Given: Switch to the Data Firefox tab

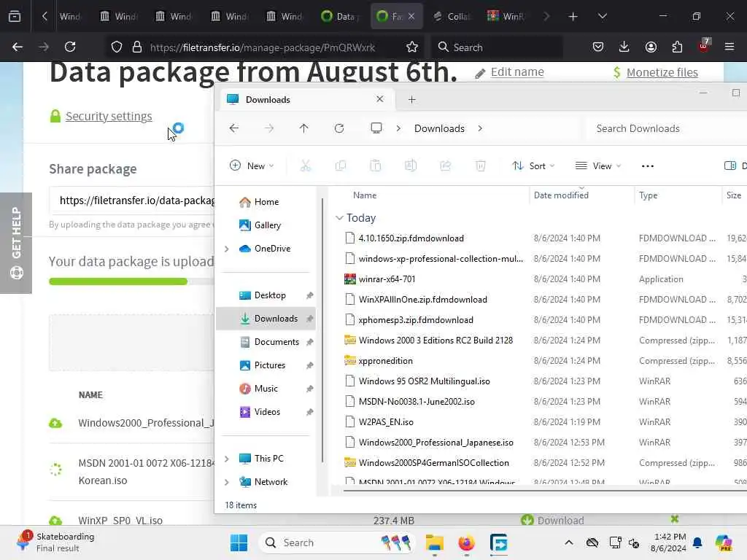Looking at the screenshot, I should coord(340,16).
